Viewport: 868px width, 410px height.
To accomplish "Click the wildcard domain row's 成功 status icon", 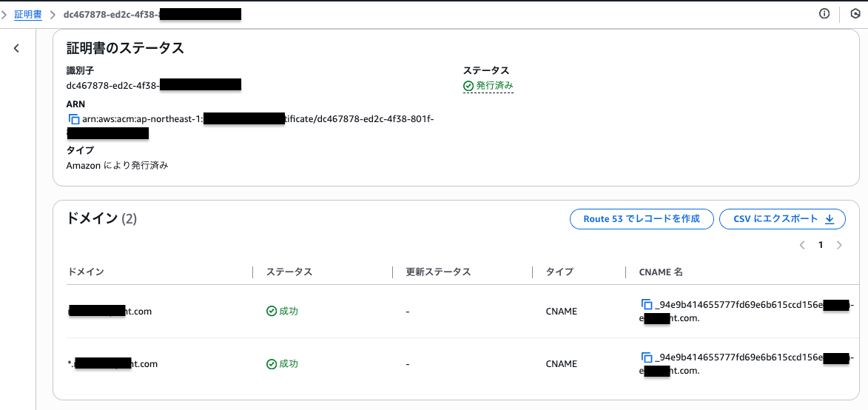I will click(x=272, y=364).
